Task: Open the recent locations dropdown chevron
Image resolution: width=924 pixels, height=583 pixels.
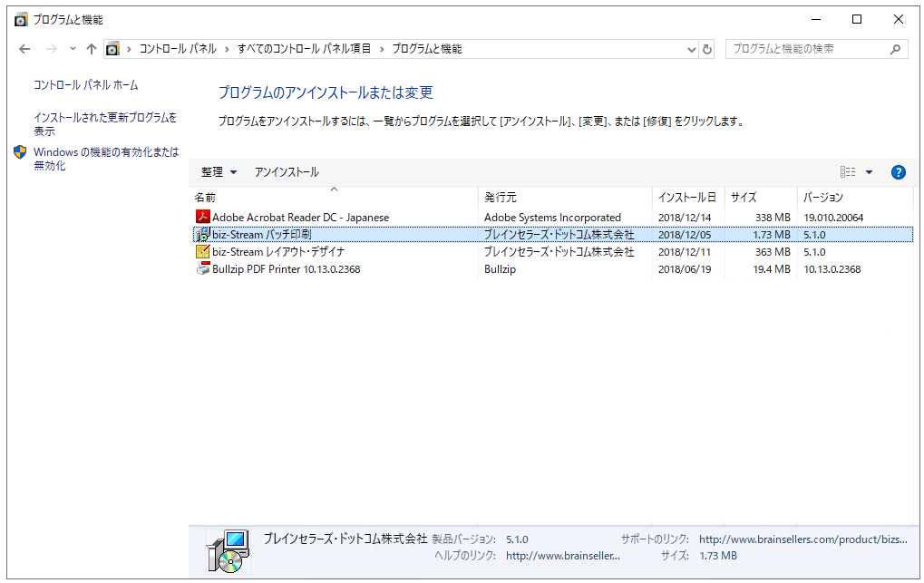Action: tap(73, 49)
